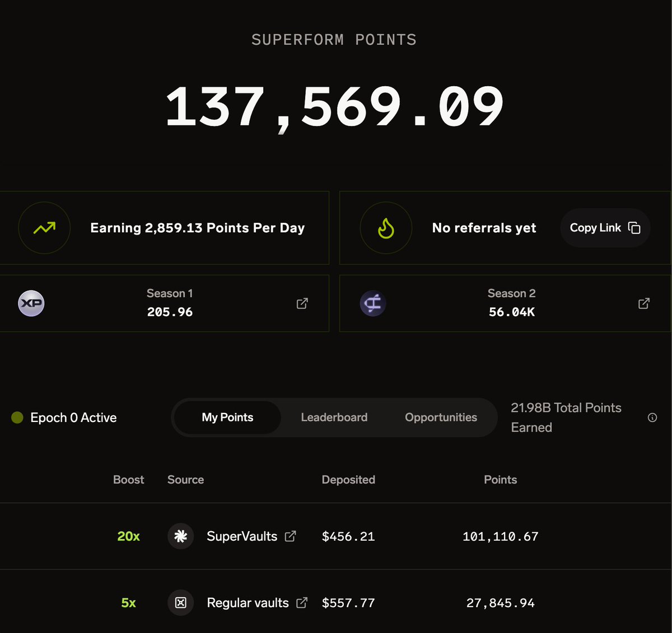Click the green Epoch 0 Active status dot
Image resolution: width=672 pixels, height=633 pixels.
[17, 418]
